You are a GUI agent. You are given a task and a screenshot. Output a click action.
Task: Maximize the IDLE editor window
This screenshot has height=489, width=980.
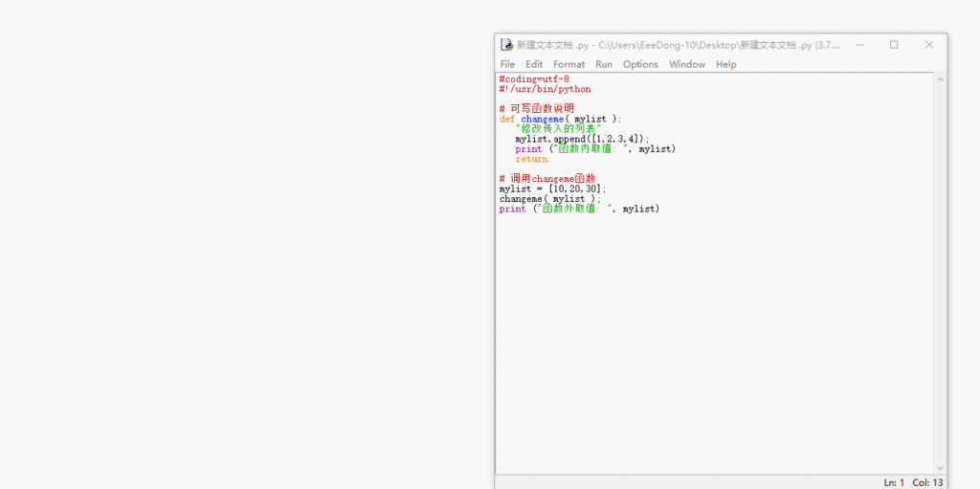[894, 45]
